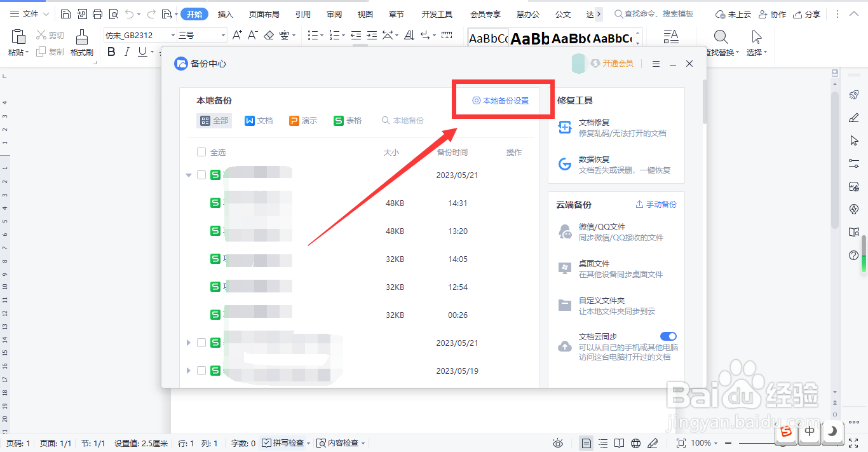Click the Undo icon
Image resolution: width=868 pixels, height=452 pixels.
pos(130,13)
